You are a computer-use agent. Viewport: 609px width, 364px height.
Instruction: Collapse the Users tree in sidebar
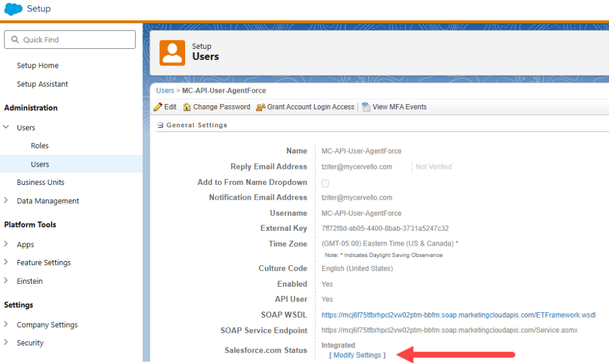(x=7, y=127)
